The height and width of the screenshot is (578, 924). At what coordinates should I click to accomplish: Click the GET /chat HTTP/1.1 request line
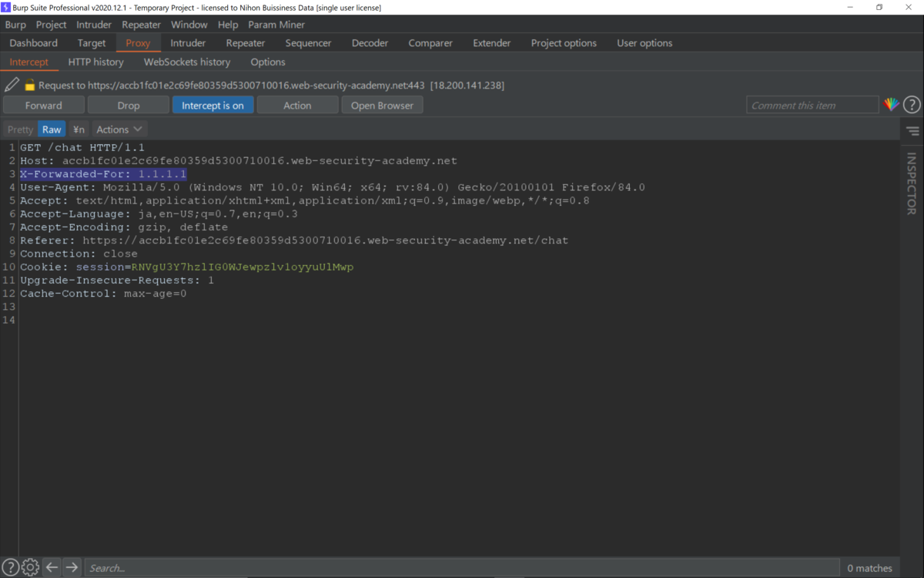82,147
